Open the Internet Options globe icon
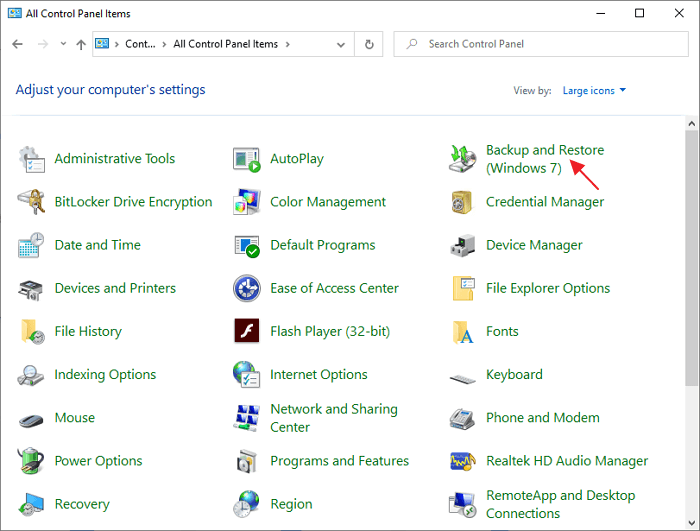700x531 pixels. click(x=246, y=374)
